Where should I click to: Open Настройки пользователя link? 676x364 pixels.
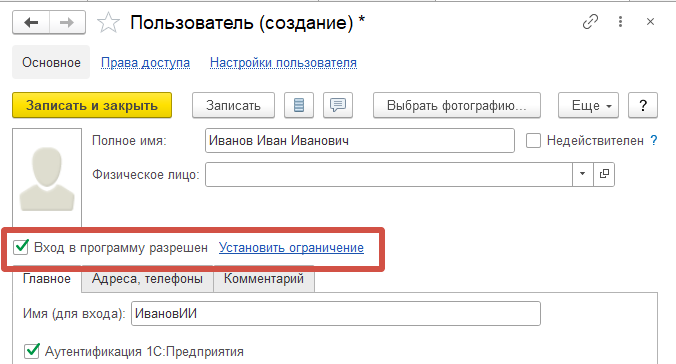coord(283,63)
